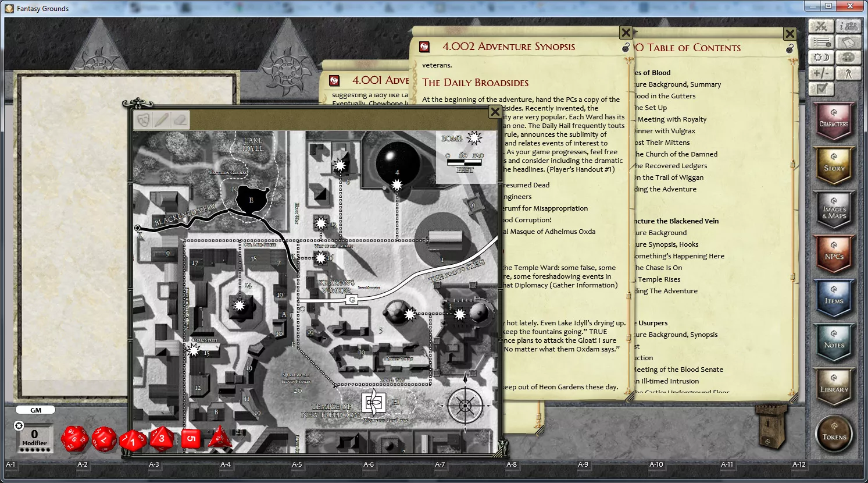This screenshot has width=868, height=483.
Task: Pick the red d10 die
Action: (x=133, y=441)
